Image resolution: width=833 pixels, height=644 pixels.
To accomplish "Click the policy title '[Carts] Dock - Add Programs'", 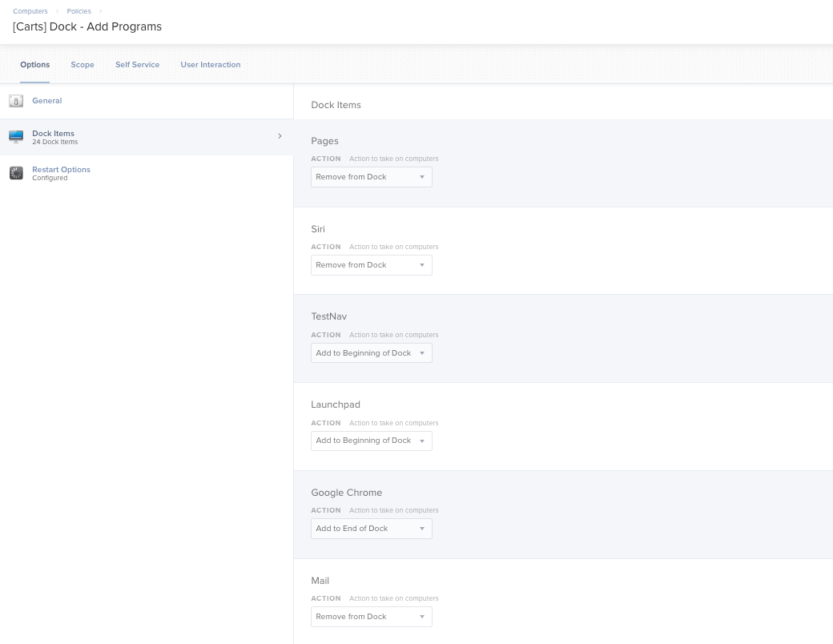I will pos(87,26).
